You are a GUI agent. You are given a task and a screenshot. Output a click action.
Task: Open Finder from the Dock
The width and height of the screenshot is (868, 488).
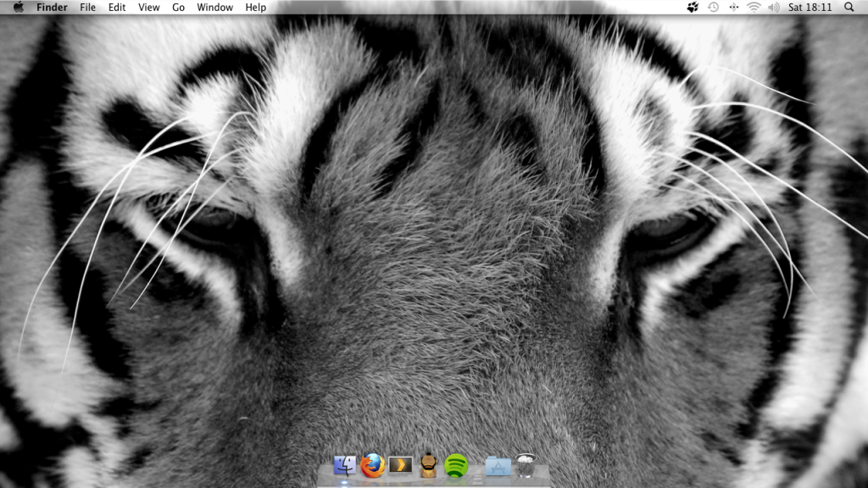coord(346,466)
